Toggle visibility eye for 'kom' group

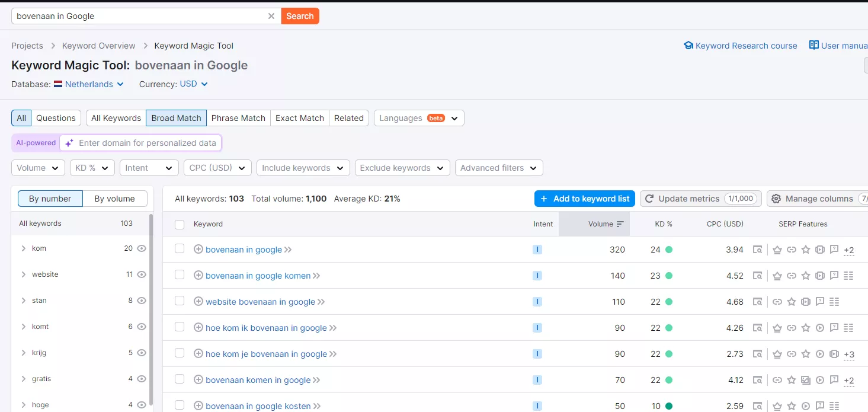pos(142,248)
